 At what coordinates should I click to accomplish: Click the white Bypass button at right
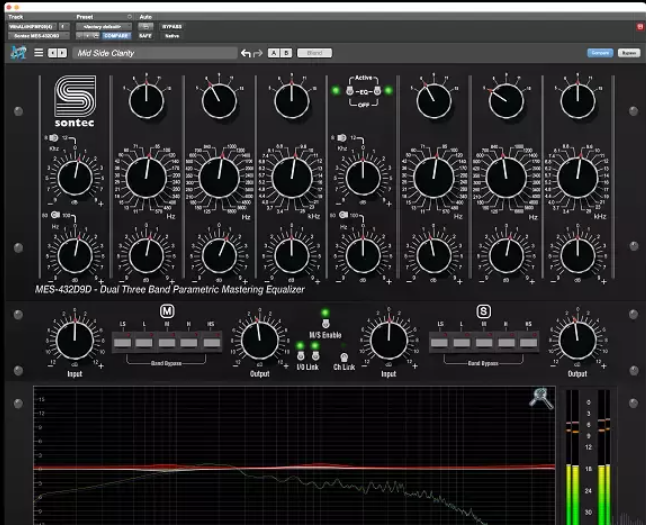(629, 53)
